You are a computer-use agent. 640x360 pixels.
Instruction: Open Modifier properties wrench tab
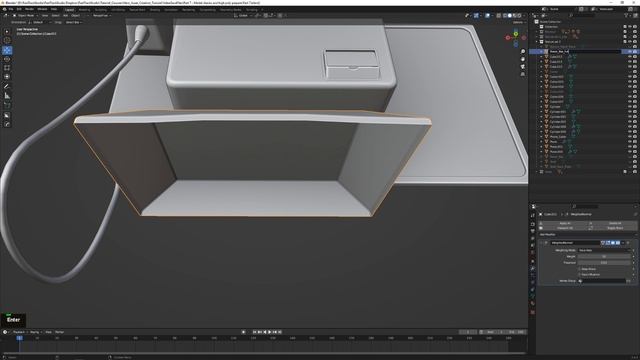(533, 268)
